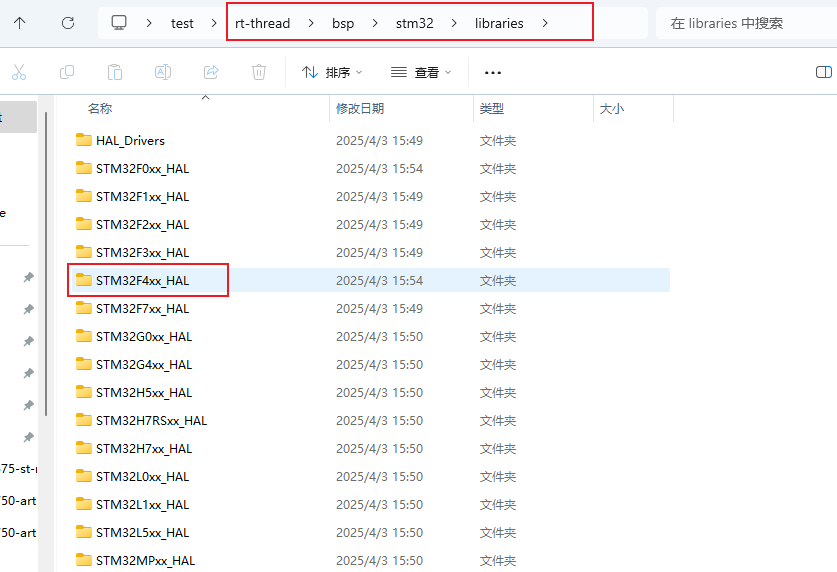Sort by 大小 column header
Viewport: 837px width, 572px height.
point(612,108)
